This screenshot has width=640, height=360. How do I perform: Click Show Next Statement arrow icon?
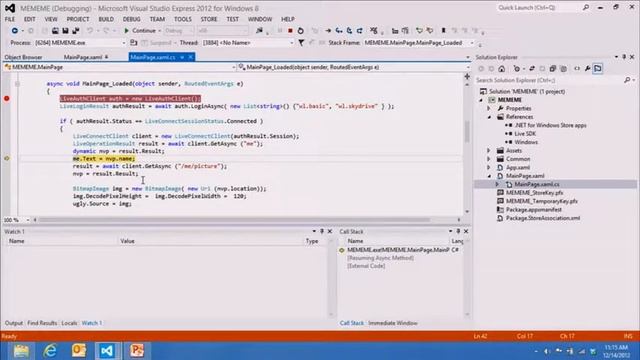click(x=328, y=31)
